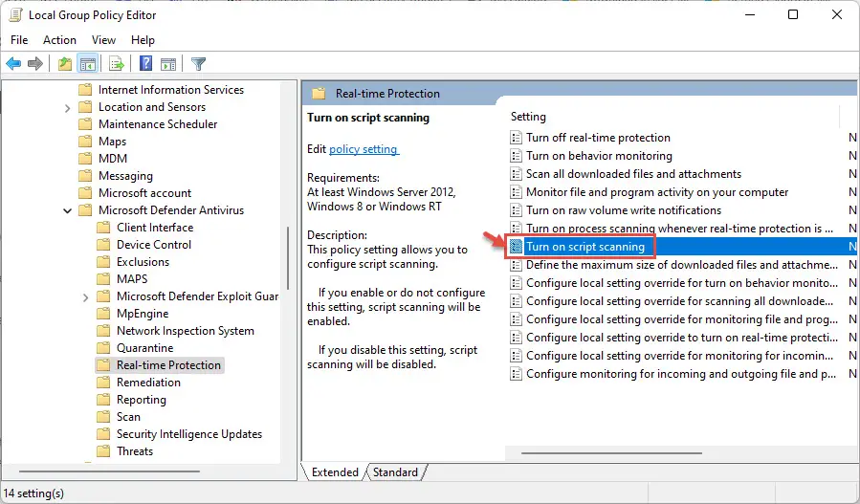Click policy icon beside Turn off real-time protection

pyautogui.click(x=516, y=138)
